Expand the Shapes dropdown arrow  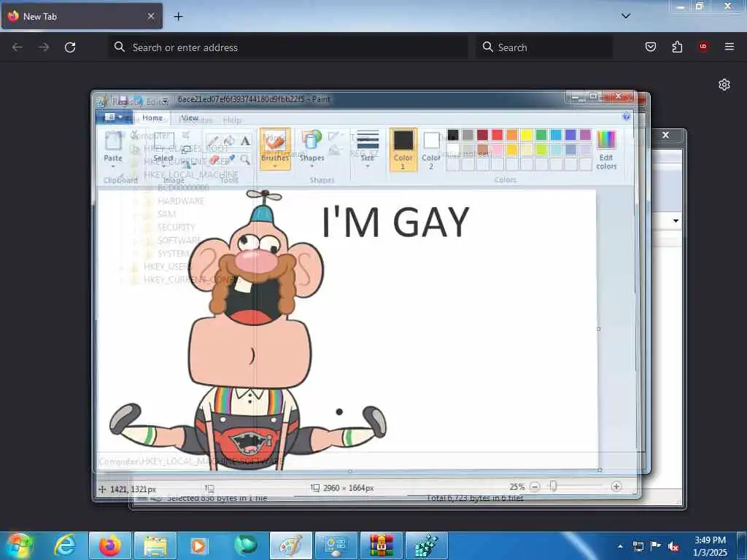pyautogui.click(x=312, y=166)
